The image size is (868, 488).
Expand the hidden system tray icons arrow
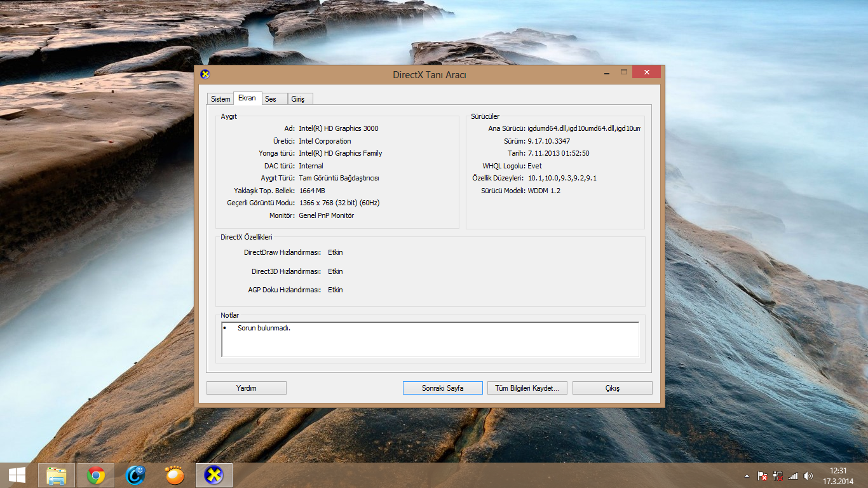(747, 476)
